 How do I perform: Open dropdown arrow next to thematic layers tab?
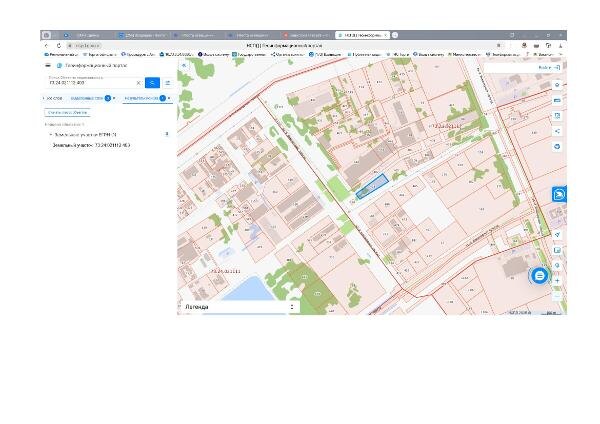114,98
